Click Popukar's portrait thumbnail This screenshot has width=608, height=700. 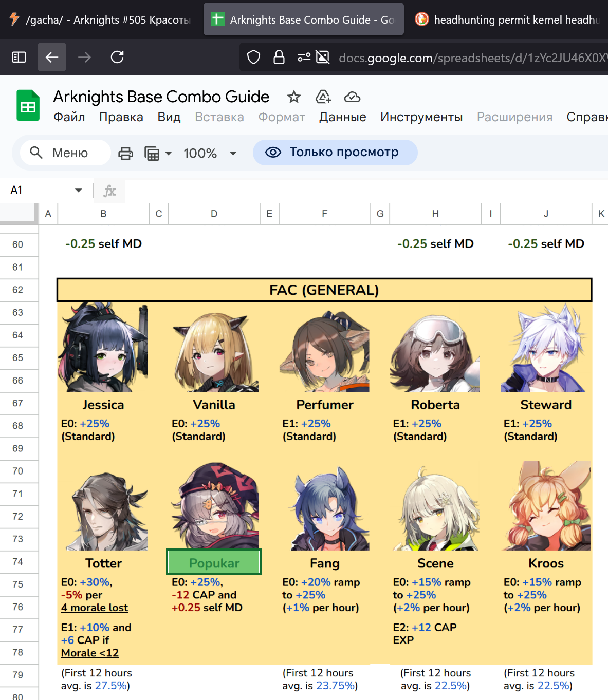click(214, 505)
